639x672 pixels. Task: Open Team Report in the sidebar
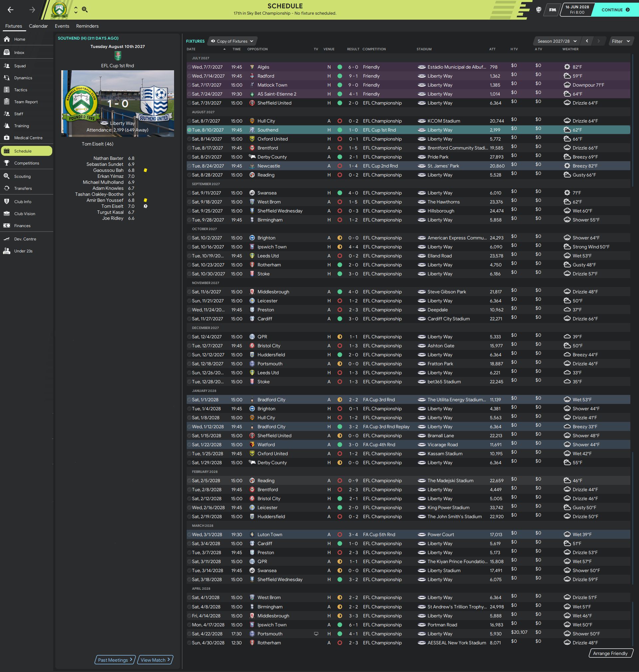coord(27,102)
